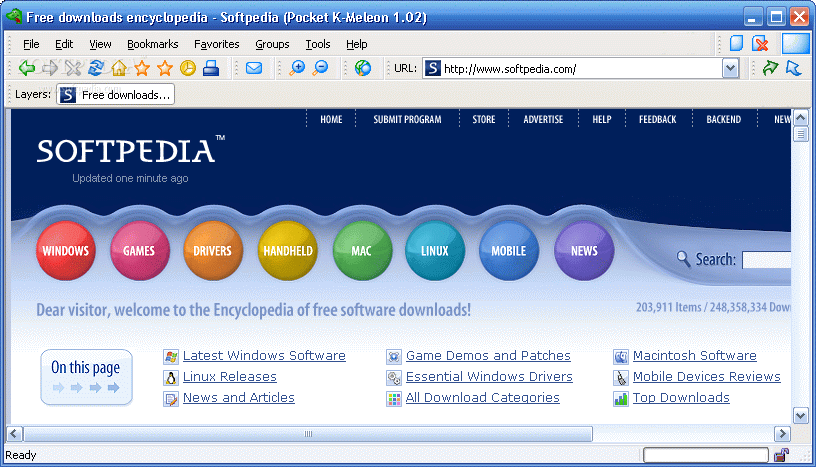Click SUBMIT PROGRAM in Softpedia top nav
The image size is (816, 467).
click(x=407, y=119)
